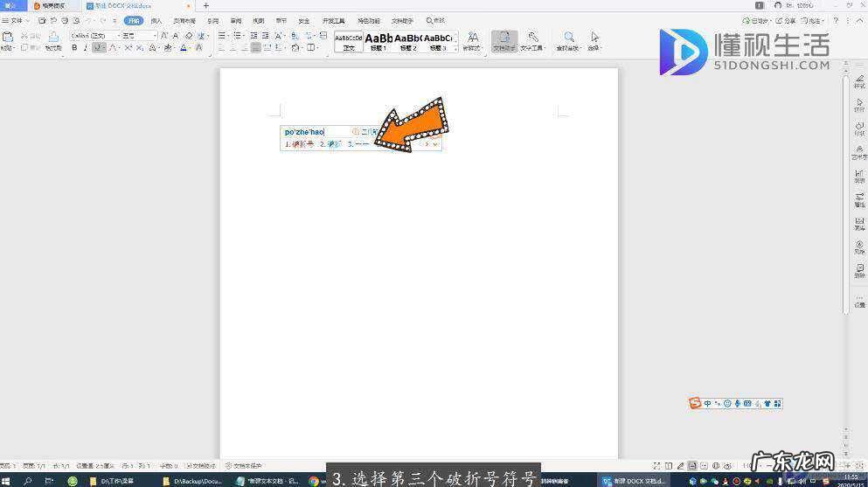This screenshot has height=487, width=868.
Task: Open Chrome from the Windows taskbar
Action: click(313, 481)
